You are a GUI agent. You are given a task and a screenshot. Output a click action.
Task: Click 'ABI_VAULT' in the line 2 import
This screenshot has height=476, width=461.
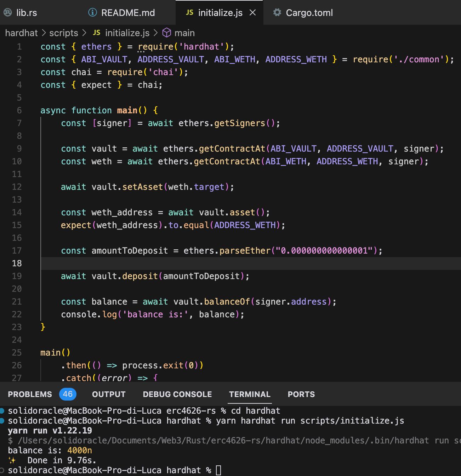click(x=104, y=59)
